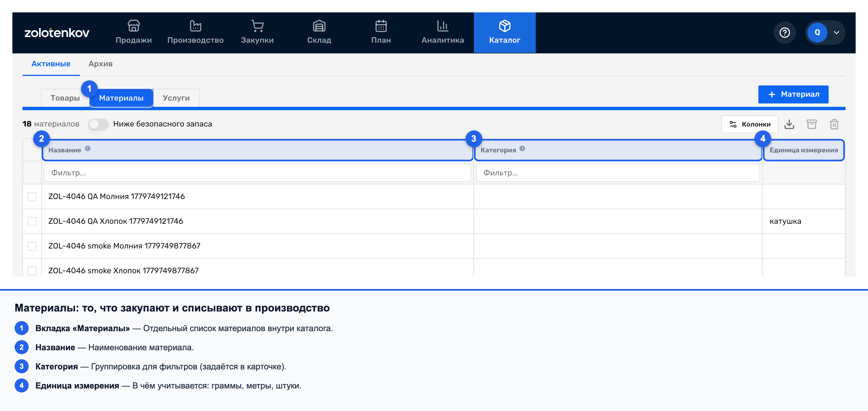Click the Название filter field
Image resolution: width=868 pixels, height=411 pixels.
[257, 173]
